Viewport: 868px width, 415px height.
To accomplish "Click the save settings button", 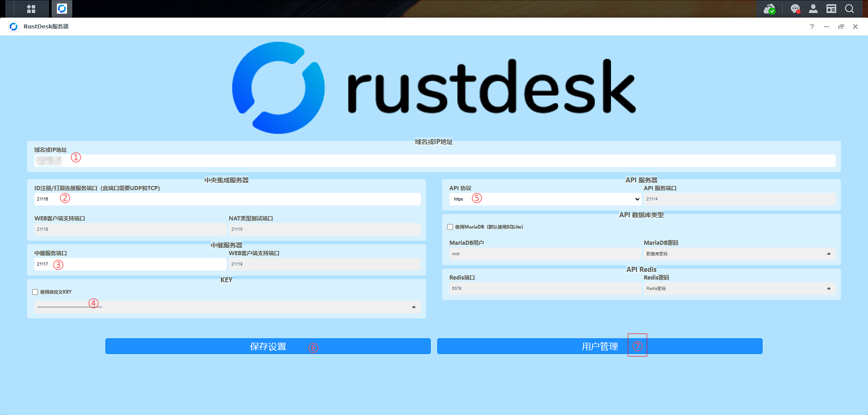I will 268,346.
